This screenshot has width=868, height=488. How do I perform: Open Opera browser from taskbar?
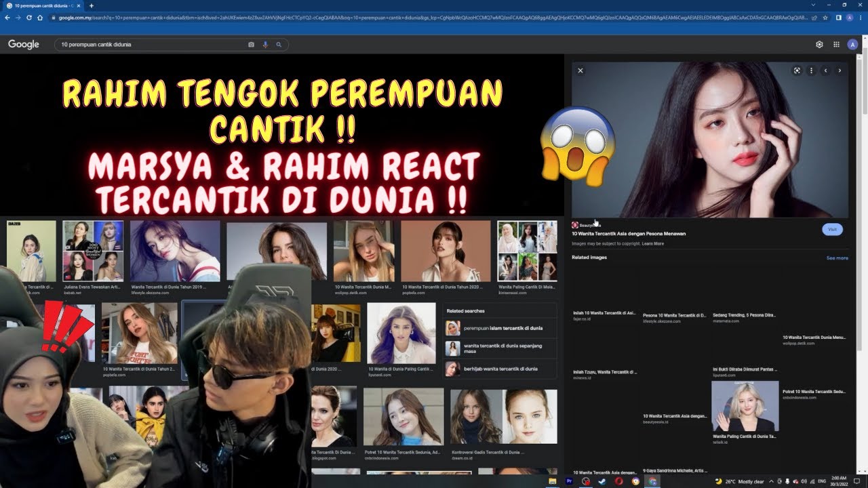(x=619, y=481)
